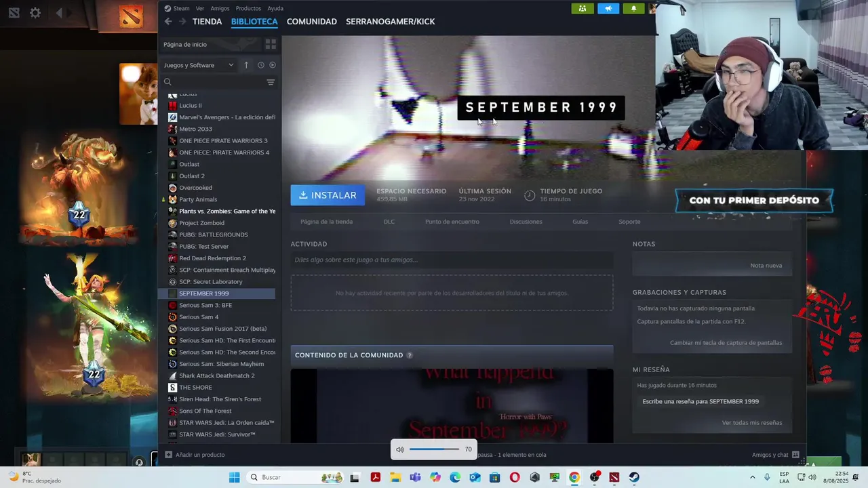
Task: Open the green notifications bell icon
Action: (x=634, y=8)
